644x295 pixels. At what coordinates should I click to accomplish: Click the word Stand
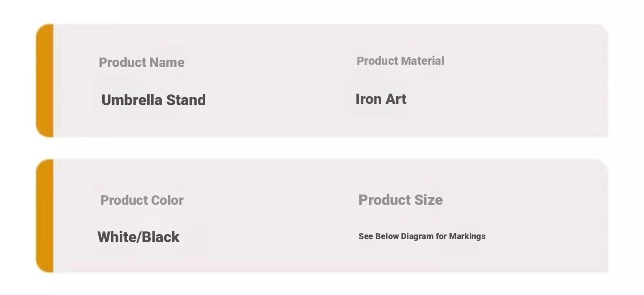pyautogui.click(x=186, y=100)
